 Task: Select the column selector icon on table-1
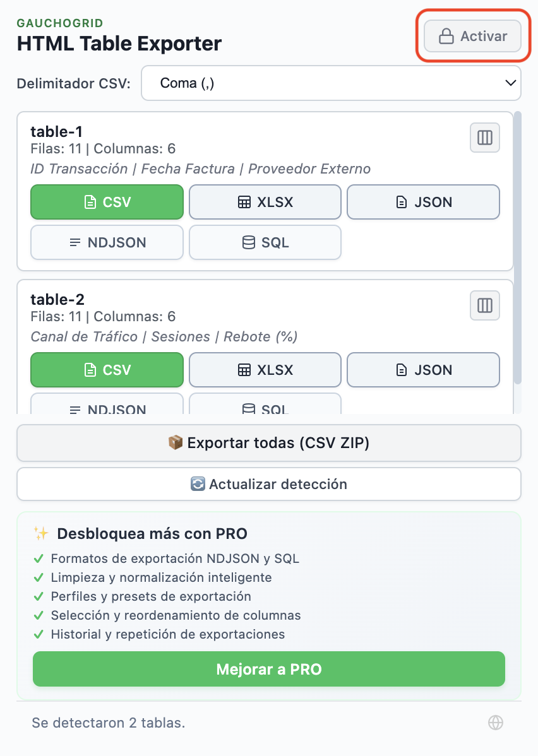click(484, 138)
